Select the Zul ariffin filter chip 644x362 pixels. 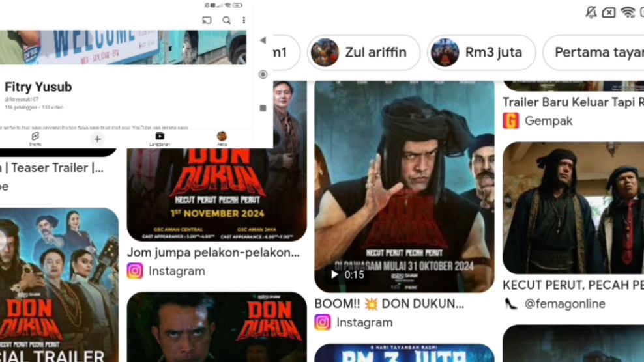(364, 53)
